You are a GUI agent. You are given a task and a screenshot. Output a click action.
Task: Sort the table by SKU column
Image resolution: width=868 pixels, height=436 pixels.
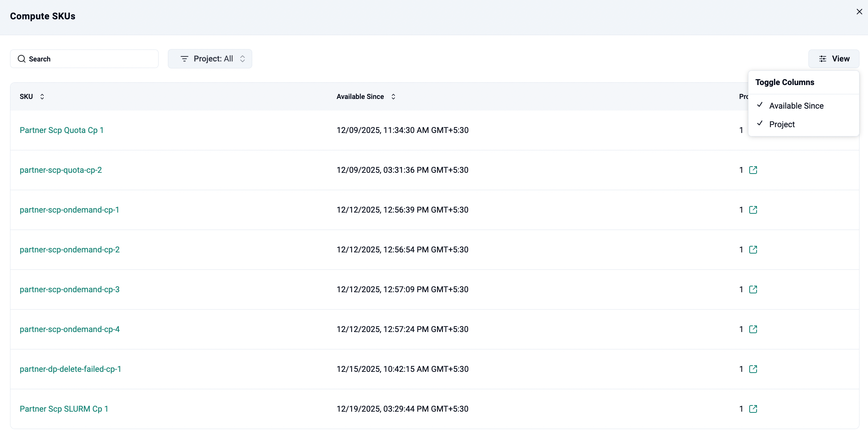pyautogui.click(x=42, y=97)
